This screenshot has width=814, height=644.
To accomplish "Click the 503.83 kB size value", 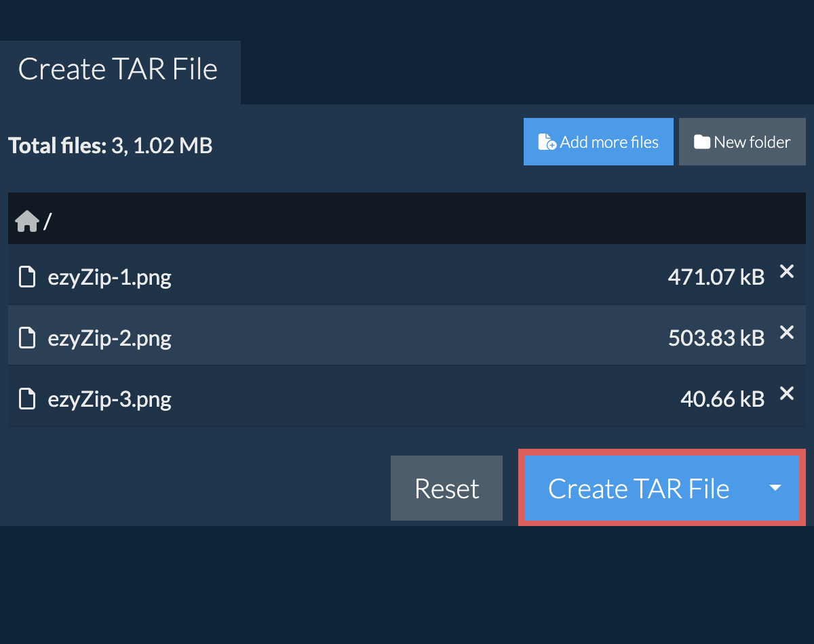I will [716, 338].
